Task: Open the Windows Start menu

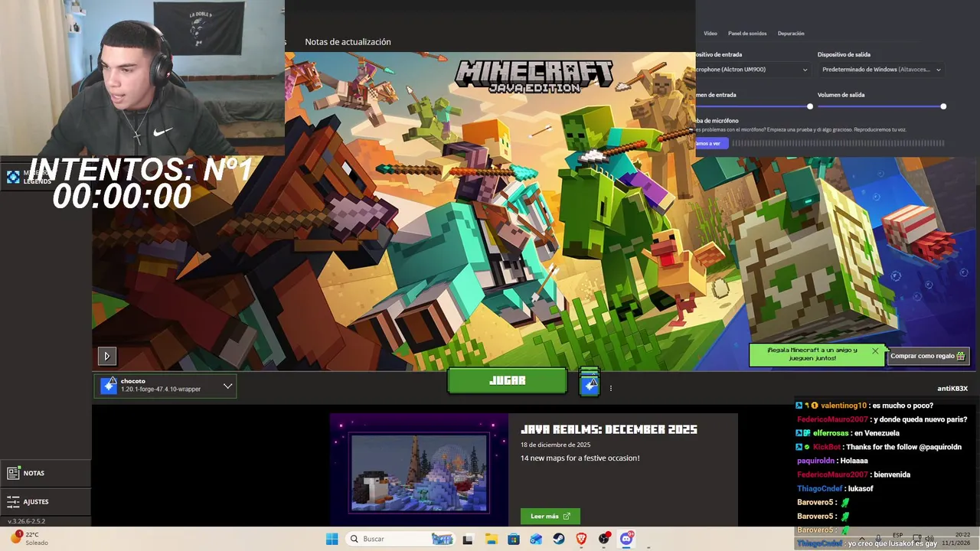Action: [x=332, y=539]
